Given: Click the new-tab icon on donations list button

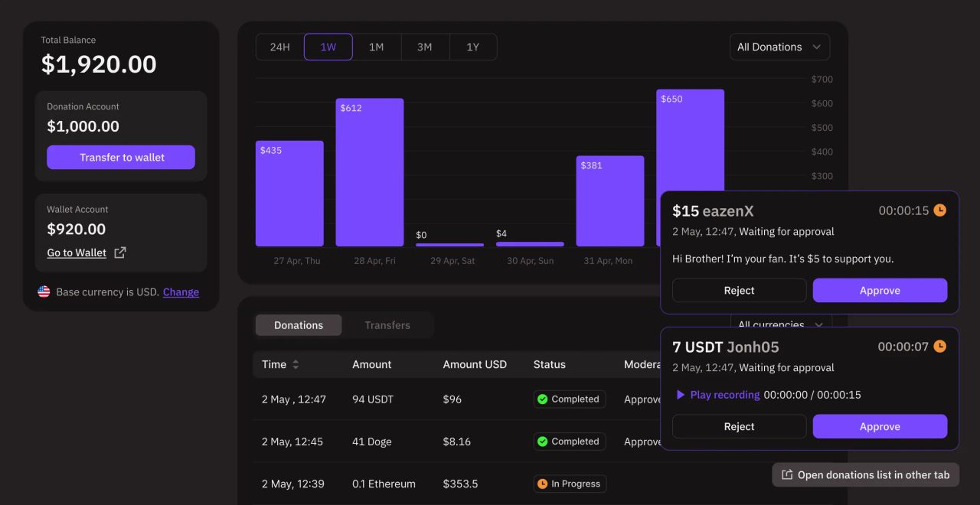Looking at the screenshot, I should [x=786, y=474].
